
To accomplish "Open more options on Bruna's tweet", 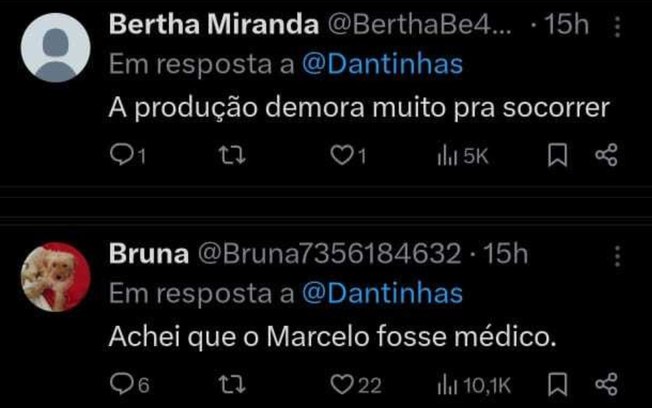I will point(617,257).
